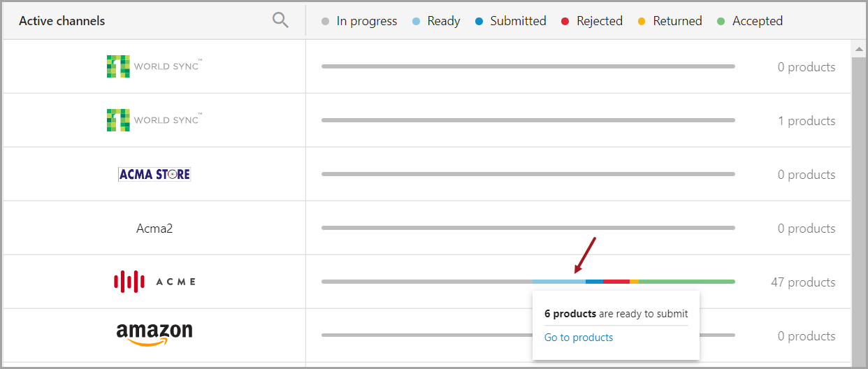Viewport: 868px width, 369px height.
Task: Click the orange Returned segment on ACME bar
Action: pos(634,282)
